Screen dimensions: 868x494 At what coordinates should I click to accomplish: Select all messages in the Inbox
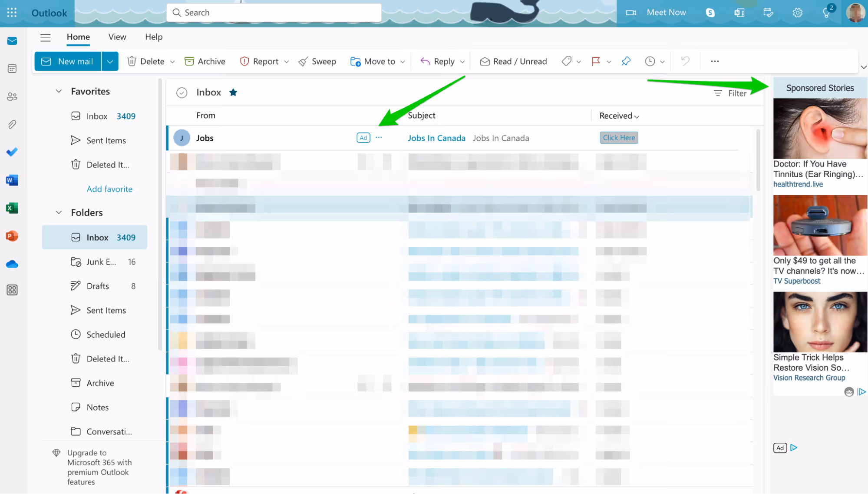point(182,92)
